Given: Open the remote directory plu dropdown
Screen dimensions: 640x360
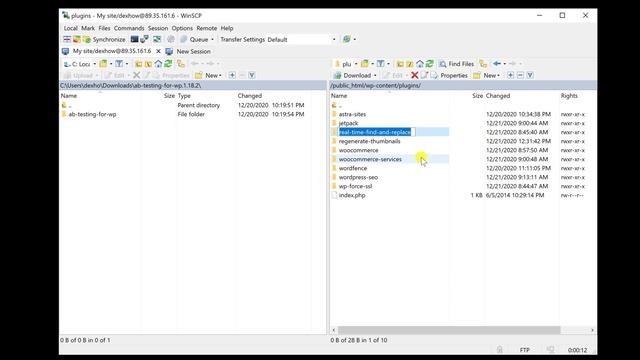Looking at the screenshot, I should [346, 64].
